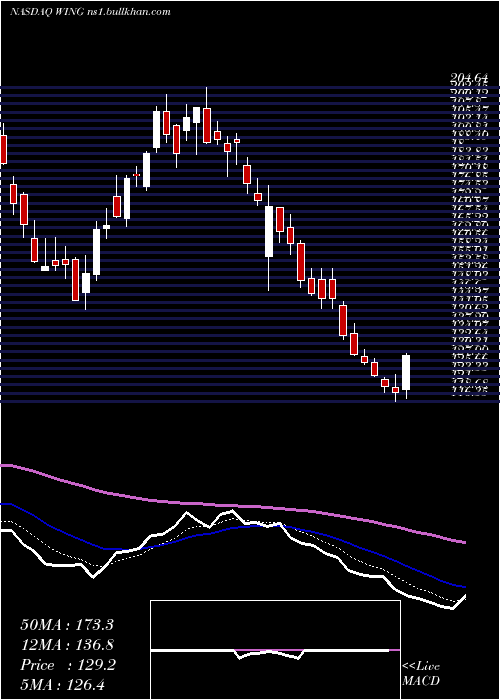Click the 204.64 top price label
Screen dimensions: 500x700
(468, 78)
